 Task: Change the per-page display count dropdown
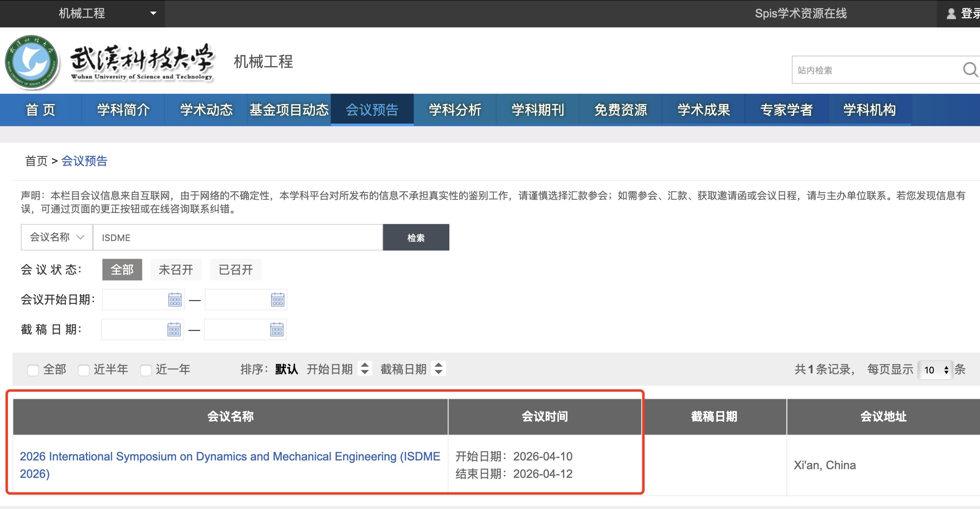tap(936, 370)
